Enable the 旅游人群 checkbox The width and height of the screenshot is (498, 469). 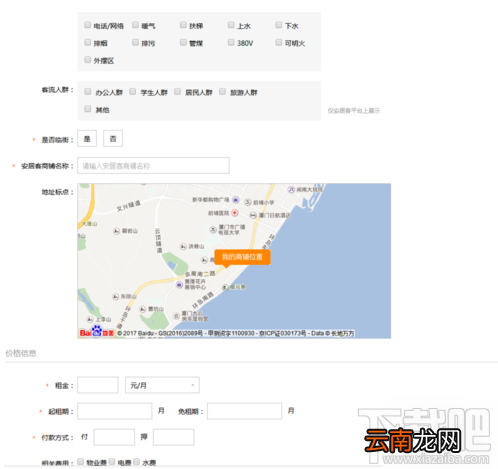coord(222,92)
